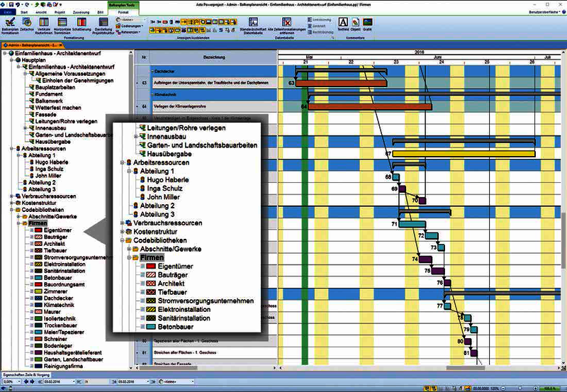Insert a Textfeld comment

343,24
